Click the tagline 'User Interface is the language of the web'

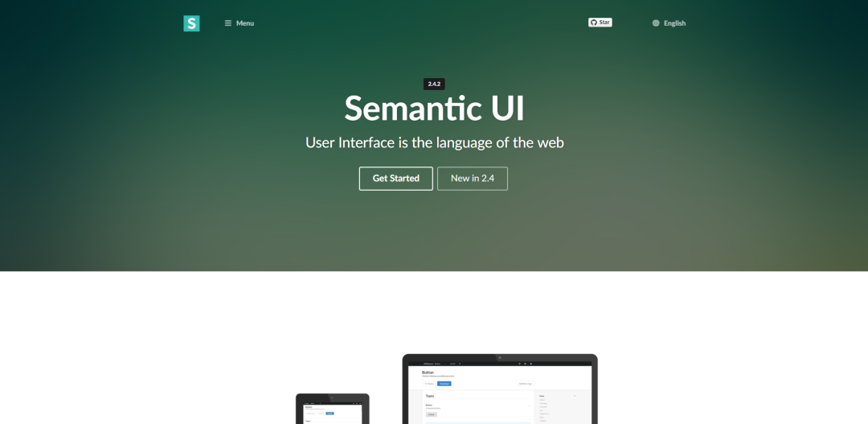click(x=435, y=143)
